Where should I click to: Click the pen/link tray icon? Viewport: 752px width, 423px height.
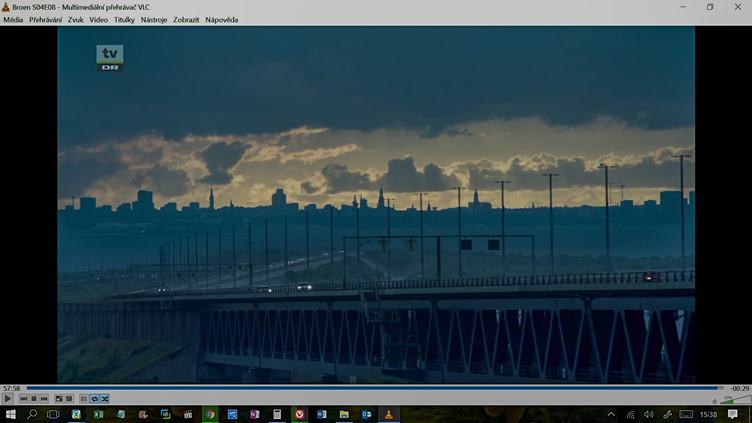point(667,414)
